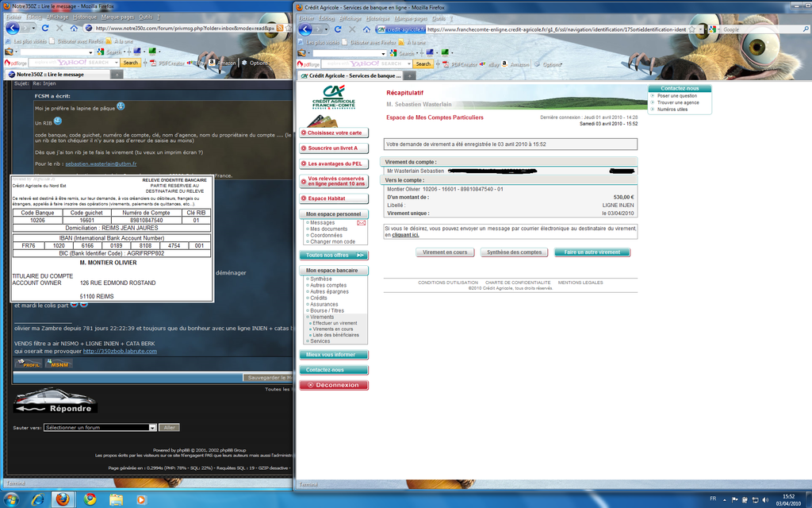Bookmark star in Crédit Agricole address bar

point(691,29)
